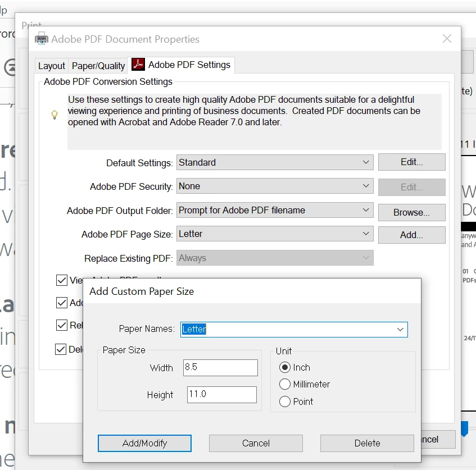Close the Adobe PDF Document Properties dialog
The image size is (476, 470).
(447, 39)
